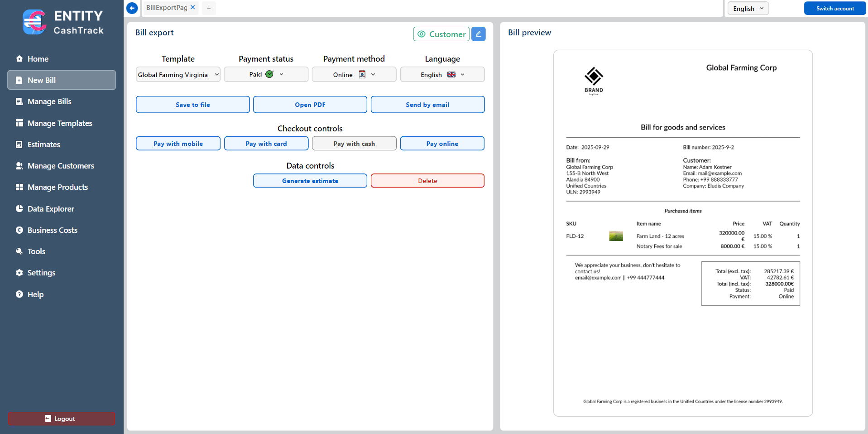The width and height of the screenshot is (868, 434).
Task: Open Settings gear icon in sidebar
Action: point(19,273)
